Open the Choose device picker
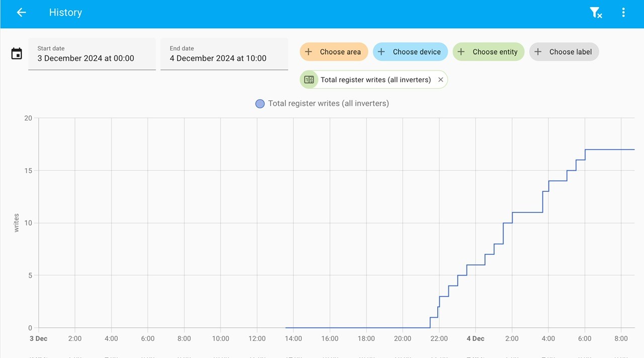The width and height of the screenshot is (644, 358). coord(411,52)
